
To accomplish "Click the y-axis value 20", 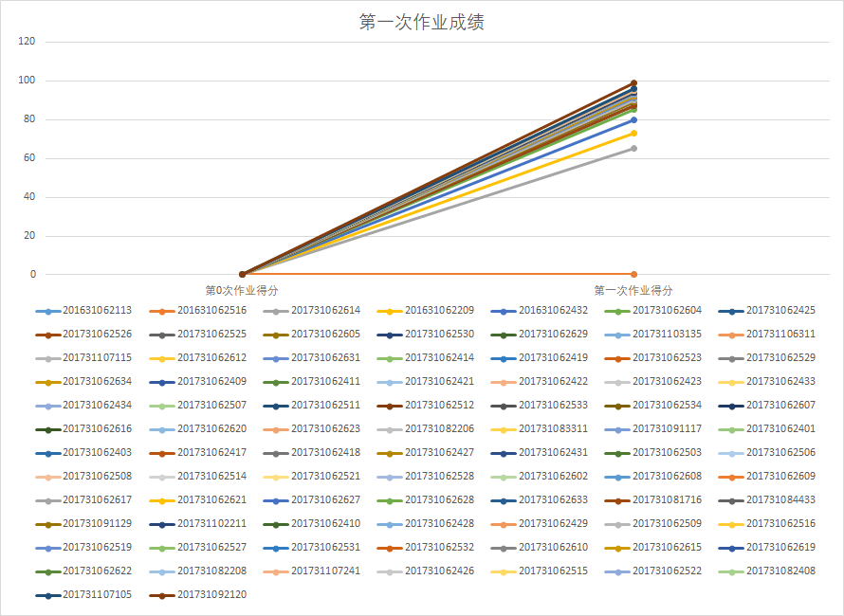I will click(x=29, y=235).
